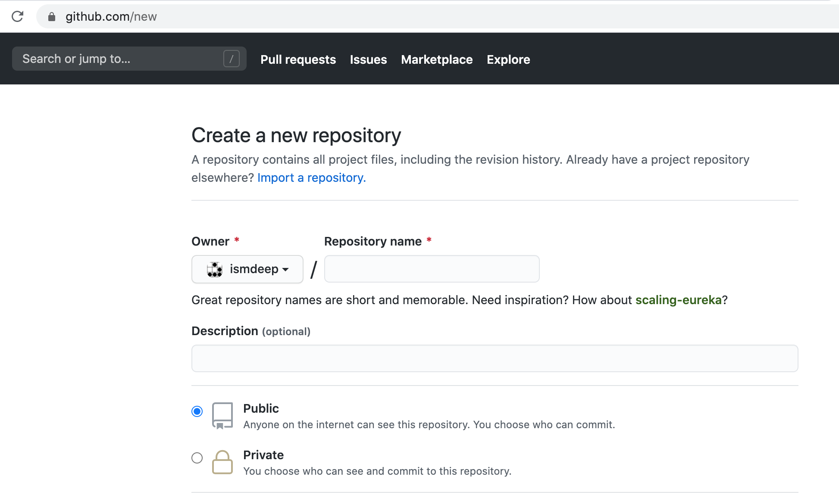Click the Import a repository link

coord(311,177)
